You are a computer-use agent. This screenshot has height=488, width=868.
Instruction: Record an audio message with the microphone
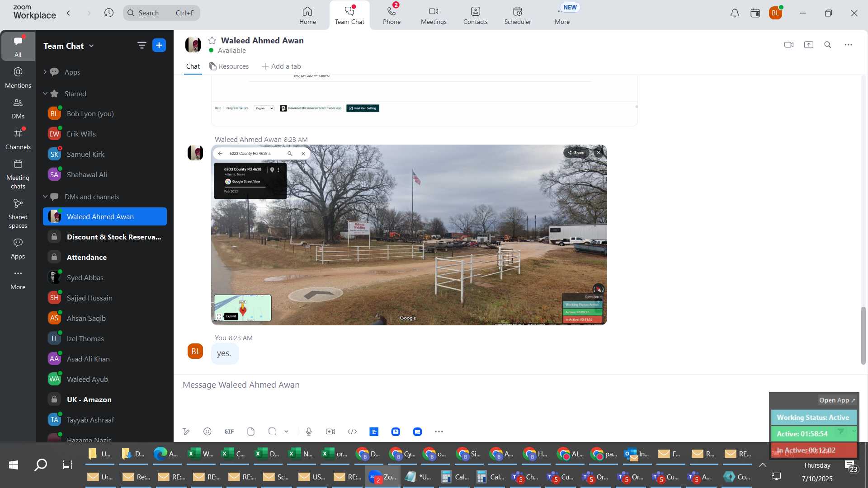point(309,432)
